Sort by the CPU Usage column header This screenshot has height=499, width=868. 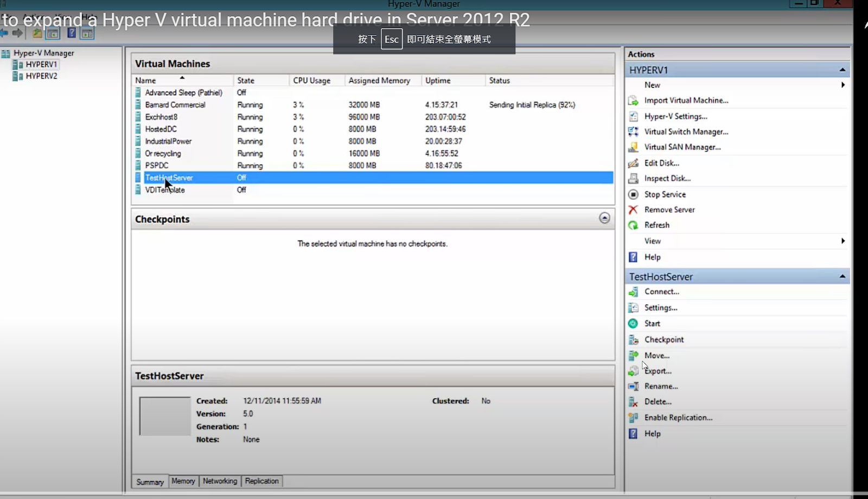tap(317, 80)
